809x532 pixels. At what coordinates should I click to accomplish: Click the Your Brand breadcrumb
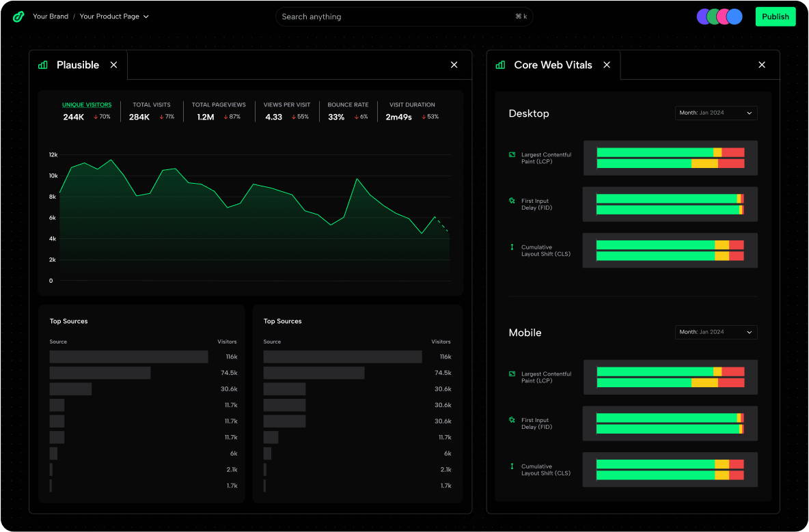[51, 16]
